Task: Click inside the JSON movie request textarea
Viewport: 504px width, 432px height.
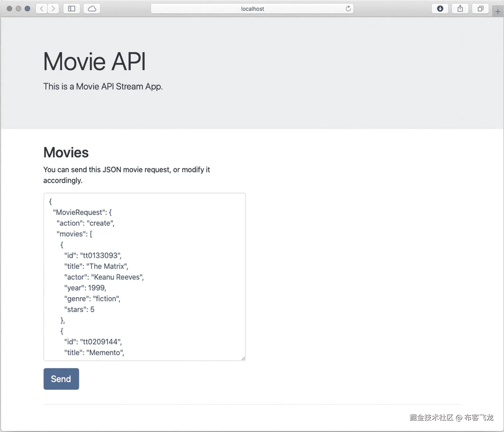Action: click(144, 277)
